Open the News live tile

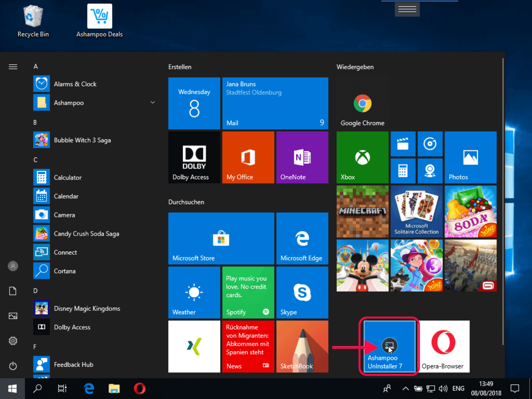[x=248, y=347]
